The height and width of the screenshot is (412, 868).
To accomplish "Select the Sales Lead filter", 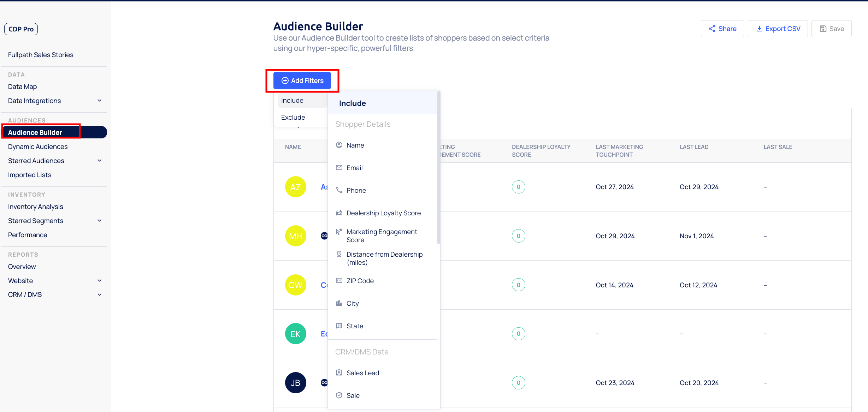I will point(362,373).
